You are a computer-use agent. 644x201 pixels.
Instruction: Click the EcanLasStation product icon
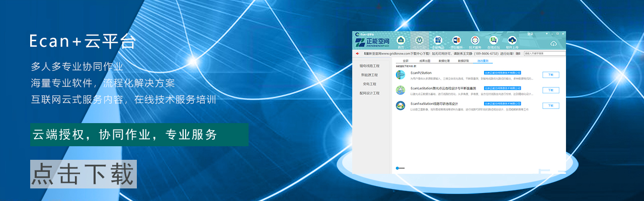pyautogui.click(x=400, y=90)
